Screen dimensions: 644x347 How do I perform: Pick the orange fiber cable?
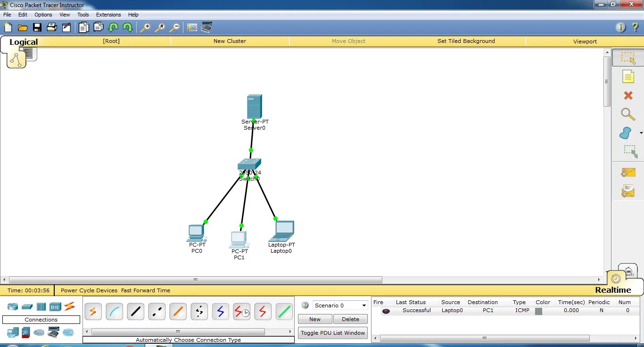click(x=178, y=312)
